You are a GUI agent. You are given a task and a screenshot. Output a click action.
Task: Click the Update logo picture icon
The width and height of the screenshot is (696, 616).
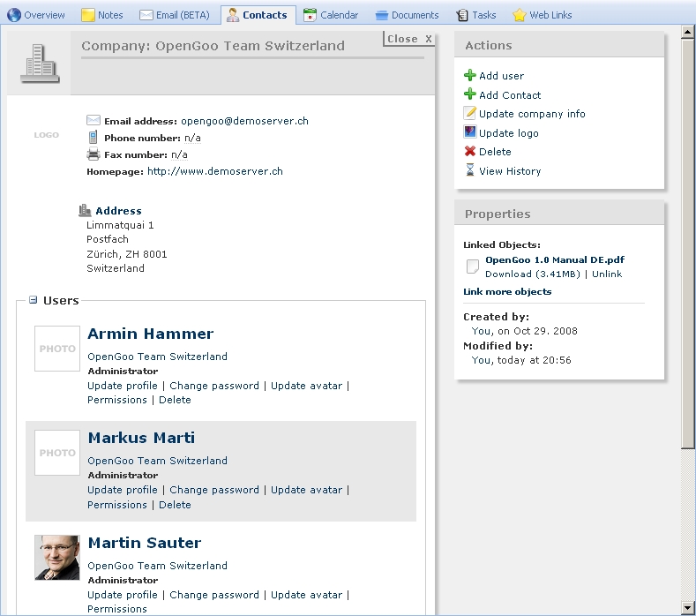(x=469, y=131)
